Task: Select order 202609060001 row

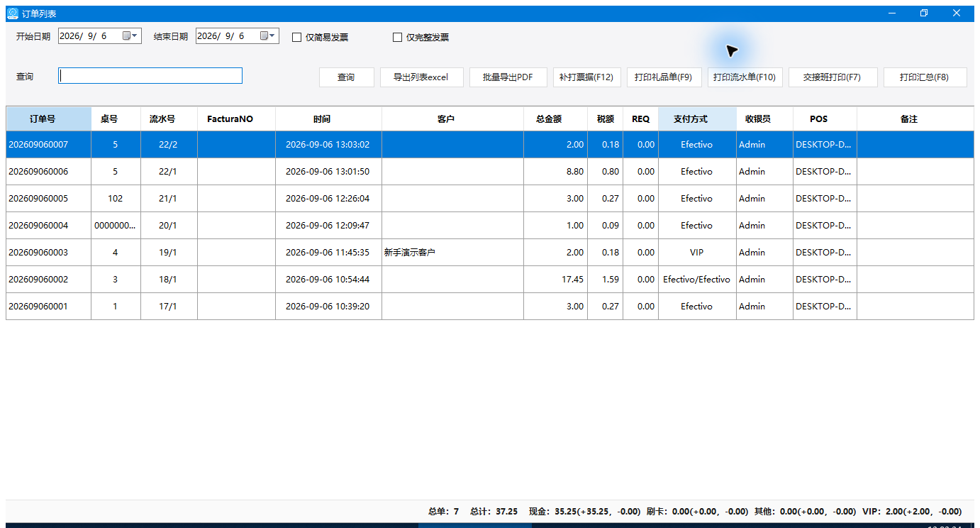Action: pyautogui.click(x=490, y=307)
